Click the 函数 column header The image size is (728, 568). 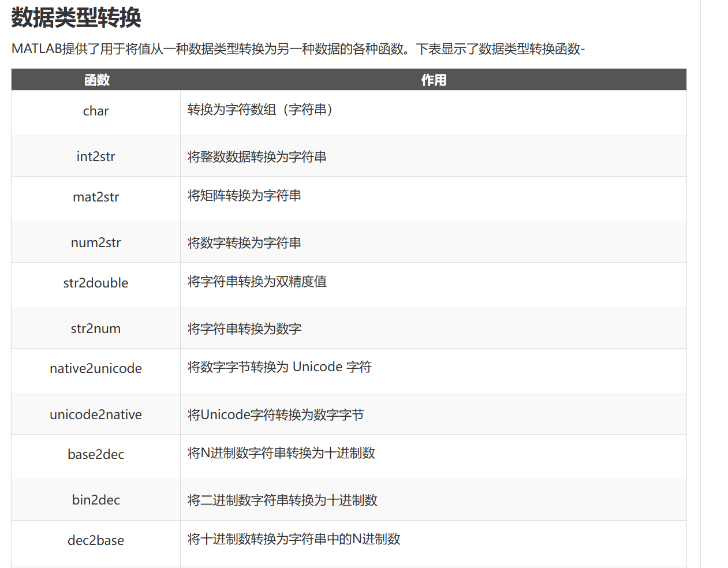coord(96,80)
